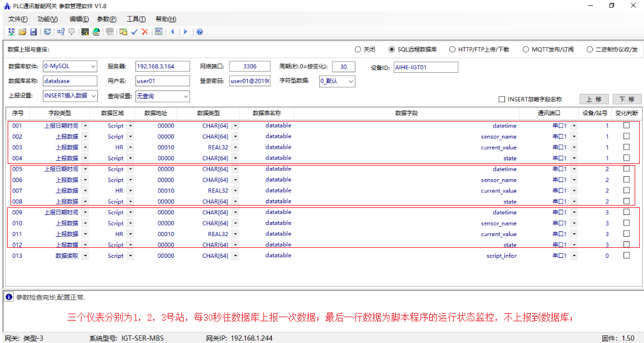Click the 上移 button
Image resolution: width=644 pixels, height=343 pixels.
594,99
